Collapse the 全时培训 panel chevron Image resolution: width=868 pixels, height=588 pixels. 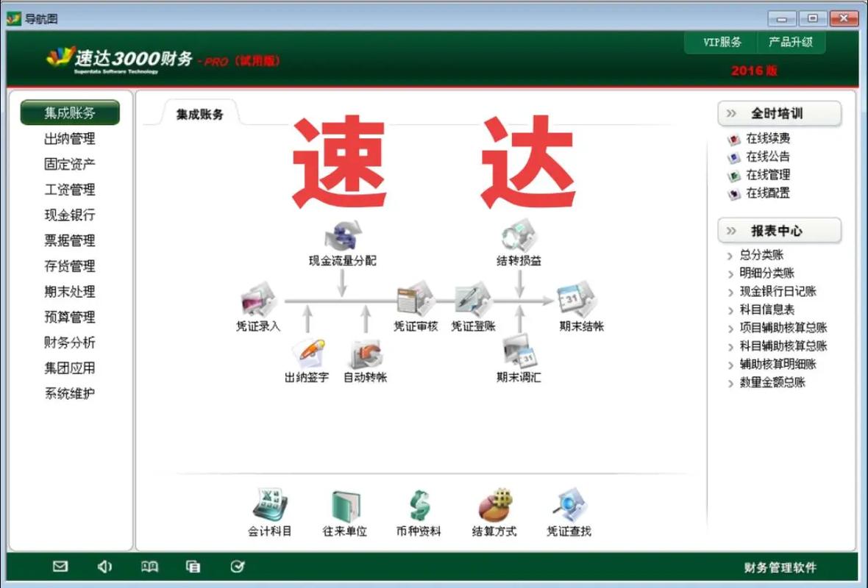coord(731,113)
